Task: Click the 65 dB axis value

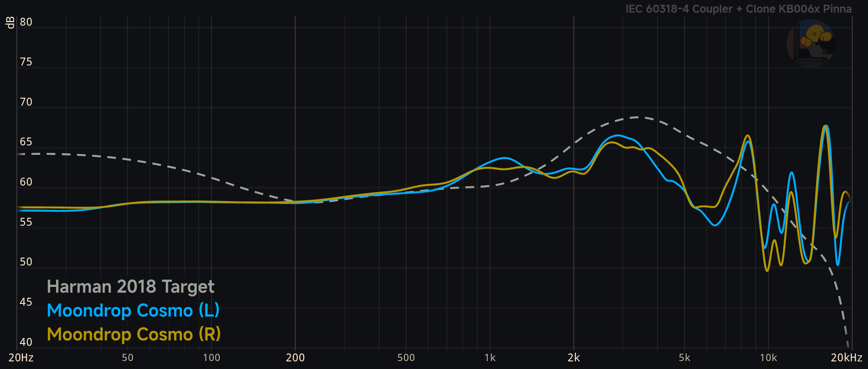Action: (x=26, y=142)
